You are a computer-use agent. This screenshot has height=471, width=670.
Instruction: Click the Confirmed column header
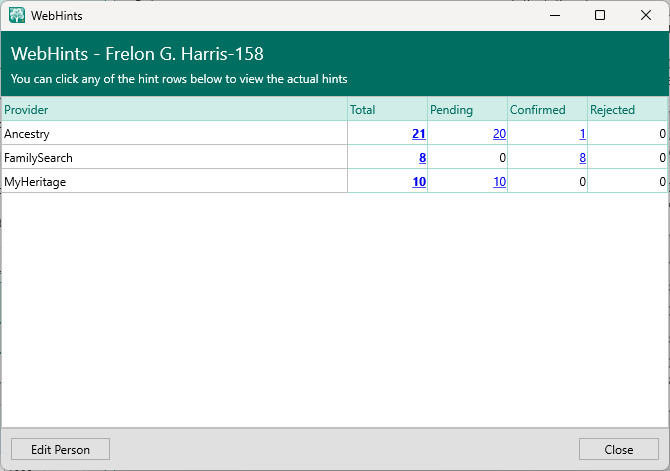537,110
